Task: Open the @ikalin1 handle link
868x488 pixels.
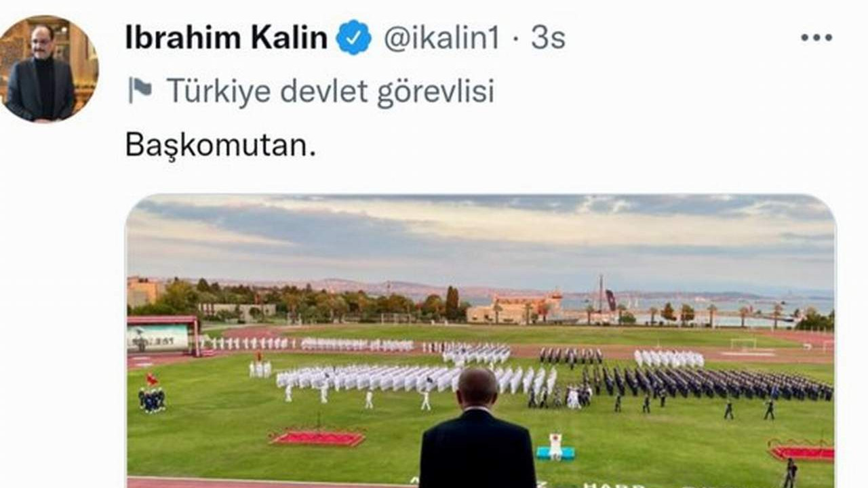Action: click(442, 38)
